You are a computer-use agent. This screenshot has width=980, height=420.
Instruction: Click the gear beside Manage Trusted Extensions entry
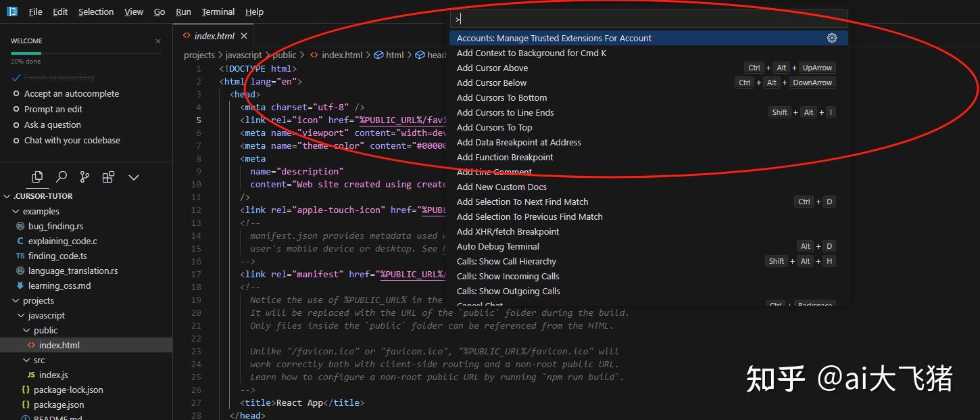(x=832, y=38)
